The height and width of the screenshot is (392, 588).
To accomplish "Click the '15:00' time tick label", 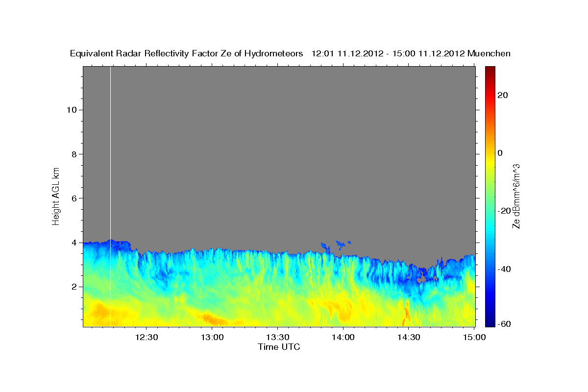I will [474, 337].
